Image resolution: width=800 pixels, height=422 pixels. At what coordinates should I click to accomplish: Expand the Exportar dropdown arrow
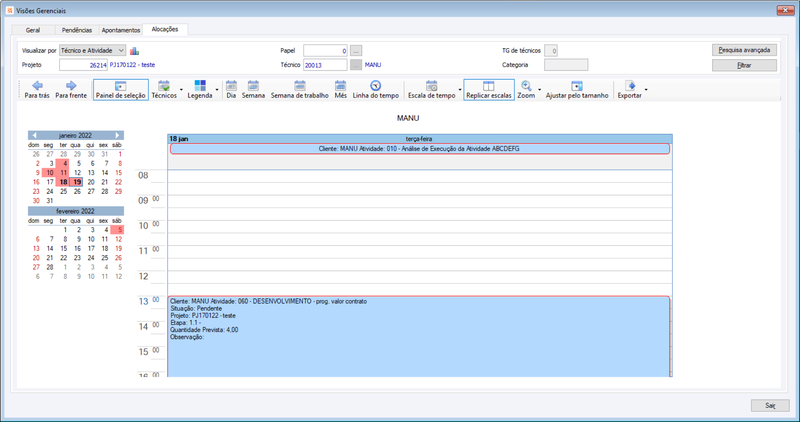tap(646, 90)
